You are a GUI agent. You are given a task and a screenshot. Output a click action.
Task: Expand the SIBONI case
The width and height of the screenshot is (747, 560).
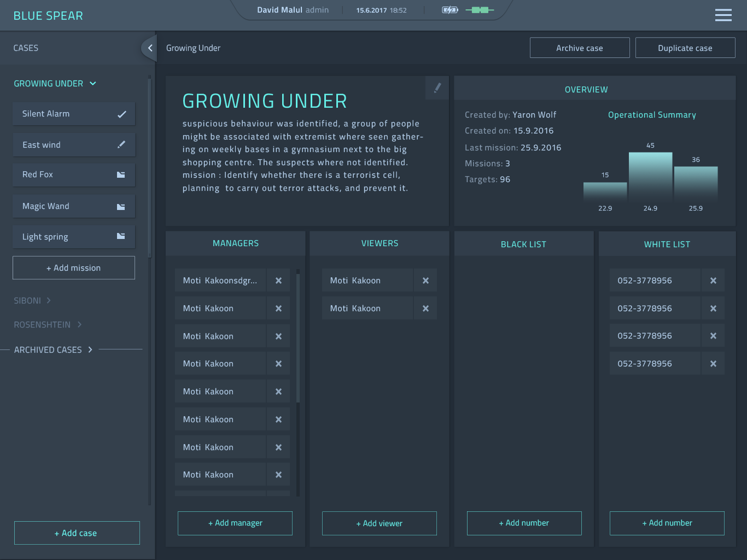[32, 301]
